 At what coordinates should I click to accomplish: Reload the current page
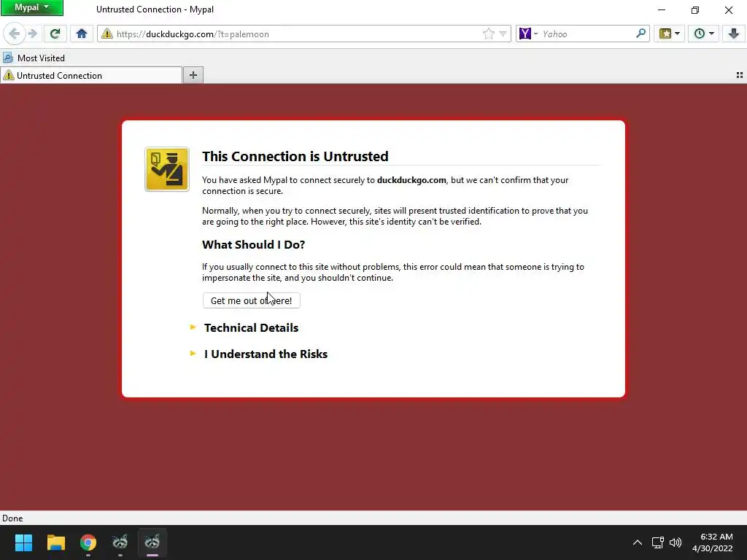click(x=55, y=34)
